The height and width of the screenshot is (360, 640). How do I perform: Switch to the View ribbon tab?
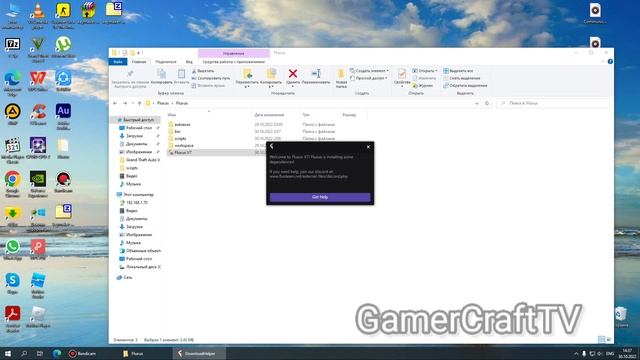pyautogui.click(x=189, y=62)
